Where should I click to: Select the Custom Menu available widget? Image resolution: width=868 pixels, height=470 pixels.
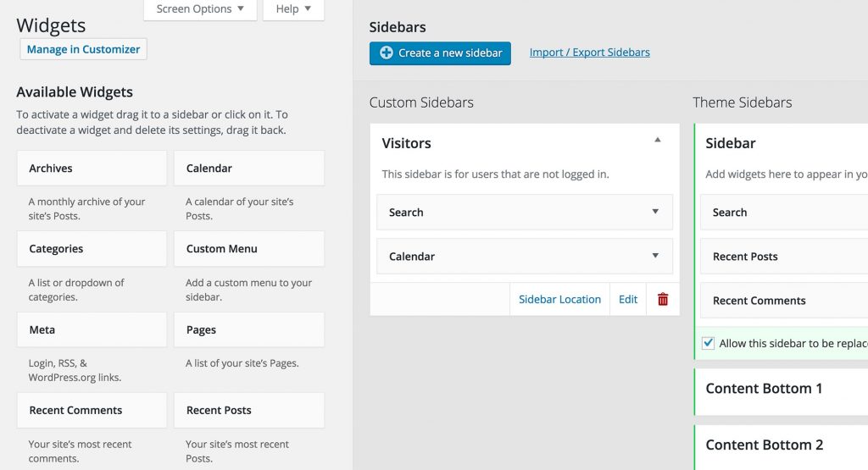(x=248, y=249)
